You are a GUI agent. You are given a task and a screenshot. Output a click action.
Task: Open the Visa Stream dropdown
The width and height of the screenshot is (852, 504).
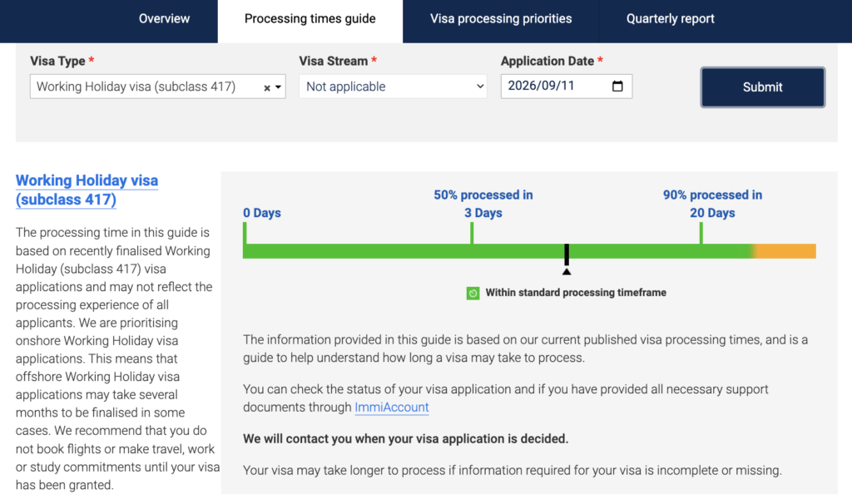(x=393, y=86)
